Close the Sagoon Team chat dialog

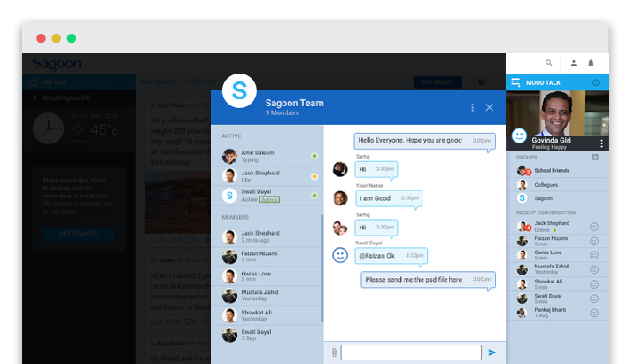(489, 107)
